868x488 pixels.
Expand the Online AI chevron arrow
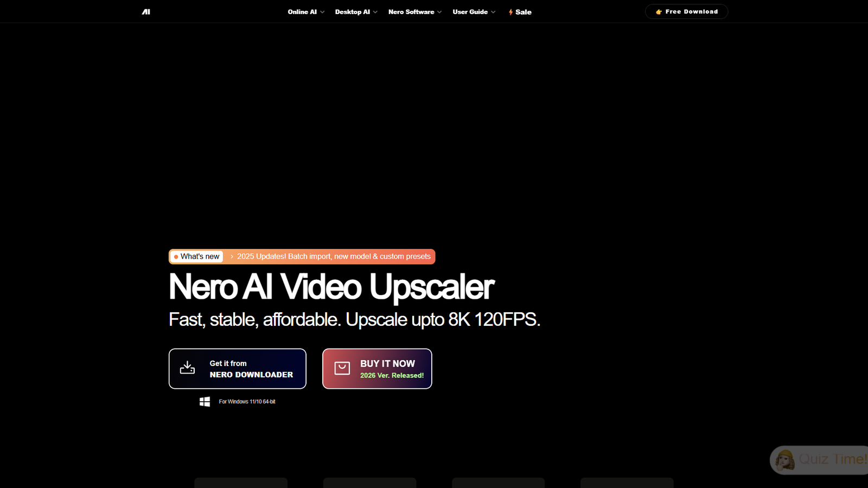coord(322,12)
